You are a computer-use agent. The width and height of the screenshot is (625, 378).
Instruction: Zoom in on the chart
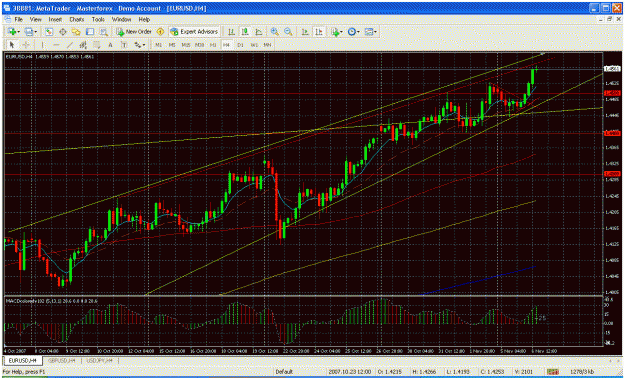coord(275,32)
